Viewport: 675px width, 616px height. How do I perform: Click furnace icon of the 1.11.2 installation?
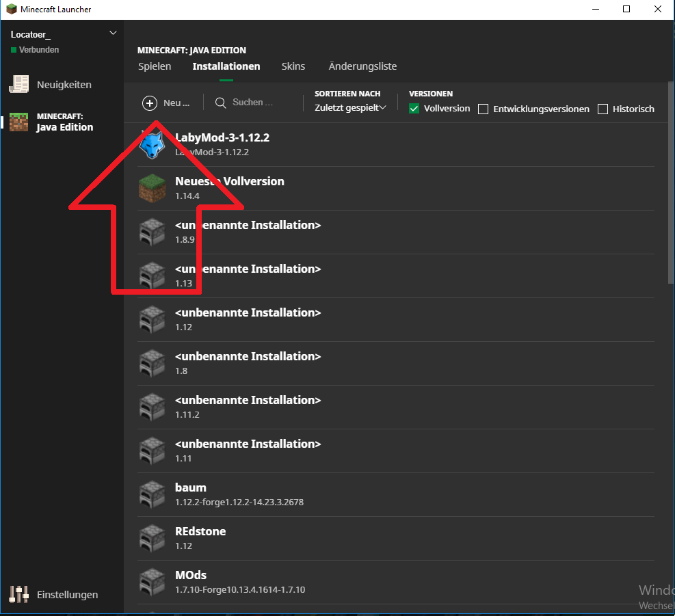152,407
